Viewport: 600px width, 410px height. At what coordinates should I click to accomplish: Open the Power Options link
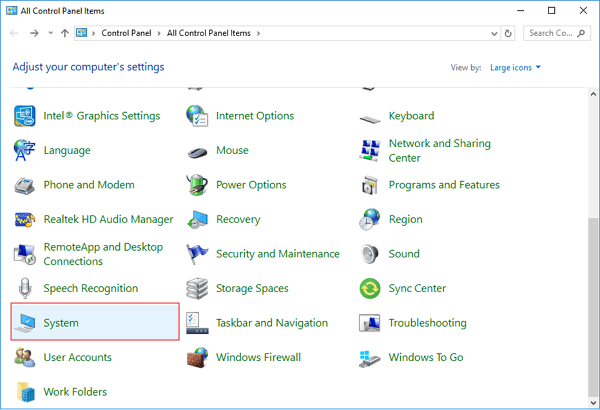[x=251, y=185]
